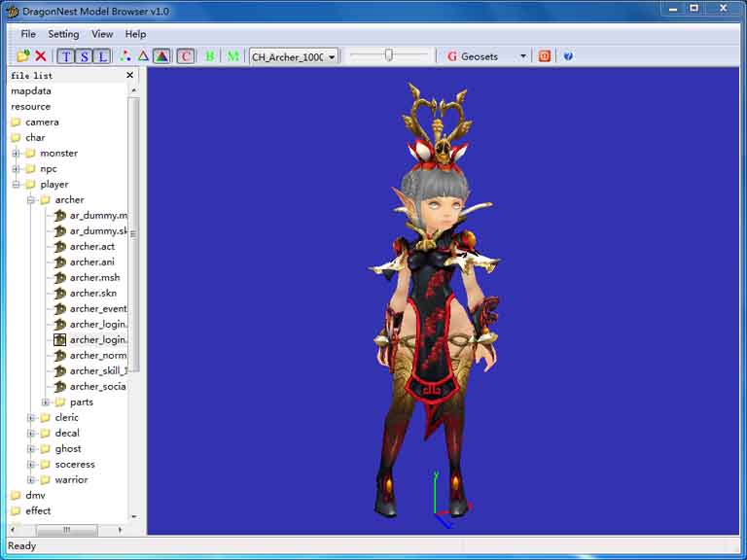Expand the warrior folder node
This screenshot has width=747, height=560.
pyautogui.click(x=30, y=480)
